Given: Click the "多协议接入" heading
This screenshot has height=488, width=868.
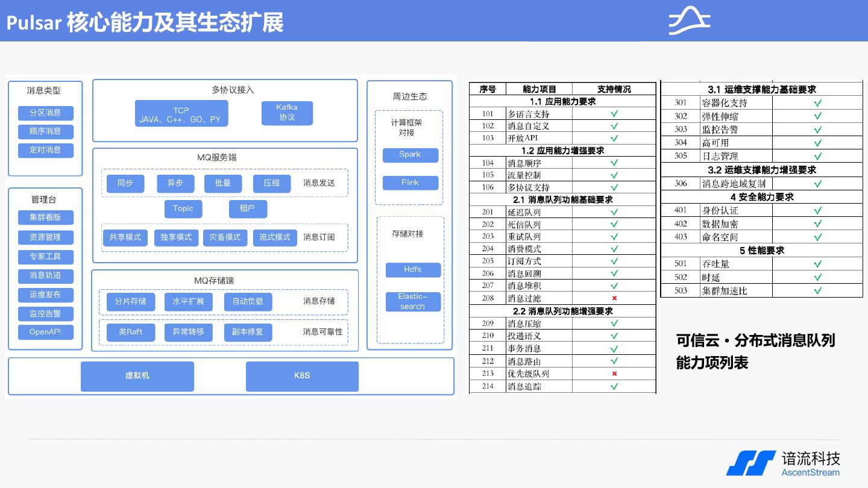Looking at the screenshot, I should (x=233, y=90).
